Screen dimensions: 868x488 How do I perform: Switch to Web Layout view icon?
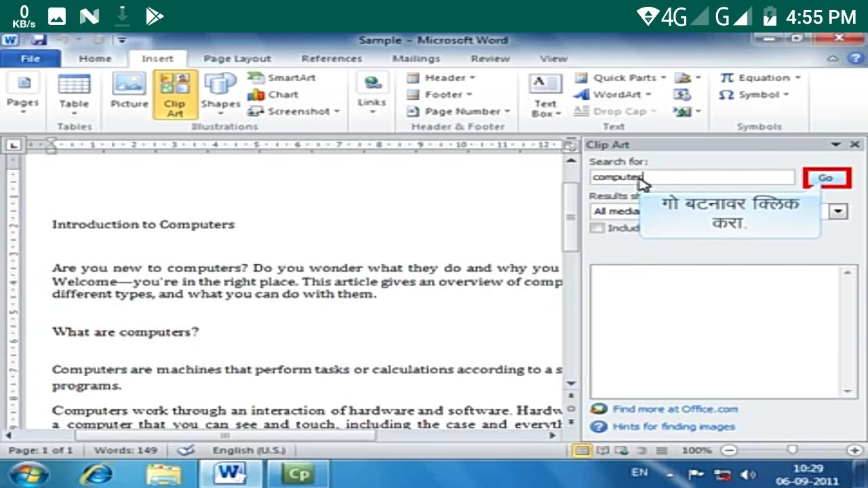click(622, 450)
